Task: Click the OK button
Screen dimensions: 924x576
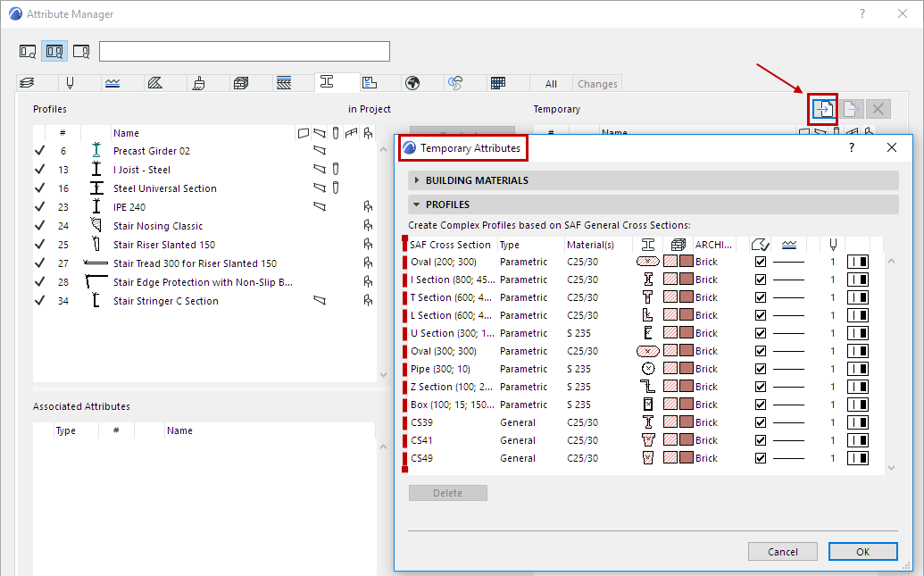Action: (x=862, y=552)
